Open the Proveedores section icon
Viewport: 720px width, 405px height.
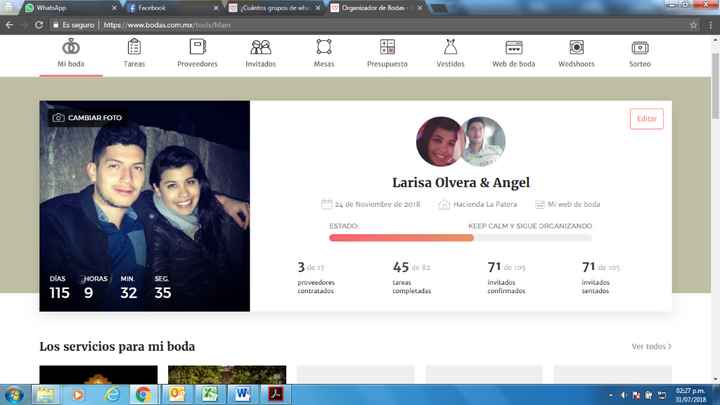[197, 48]
